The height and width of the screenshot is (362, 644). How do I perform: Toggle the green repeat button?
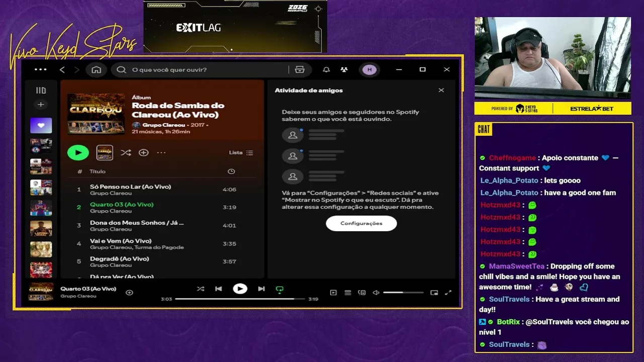[x=279, y=289]
